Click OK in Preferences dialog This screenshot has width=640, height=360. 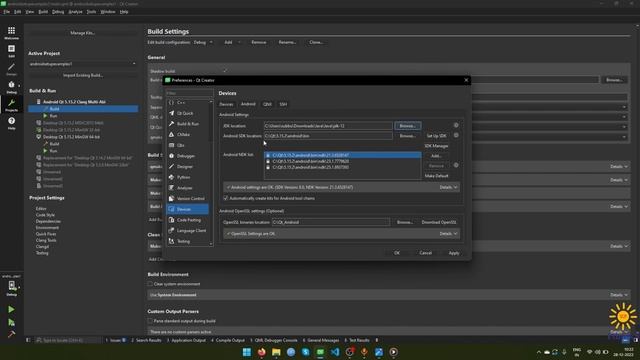(x=397, y=253)
